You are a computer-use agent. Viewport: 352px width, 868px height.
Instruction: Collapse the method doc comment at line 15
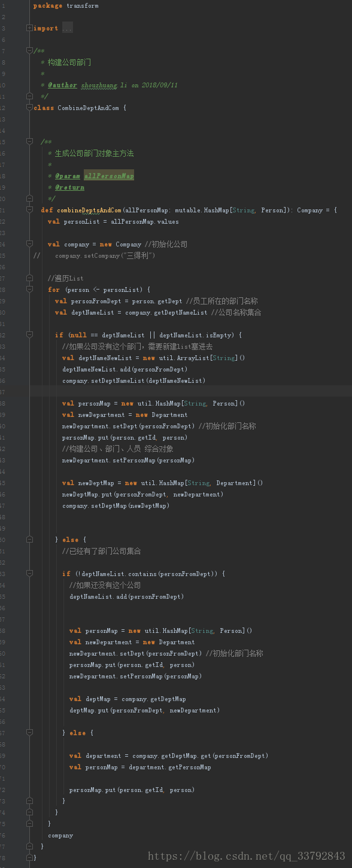pyautogui.click(x=29, y=142)
